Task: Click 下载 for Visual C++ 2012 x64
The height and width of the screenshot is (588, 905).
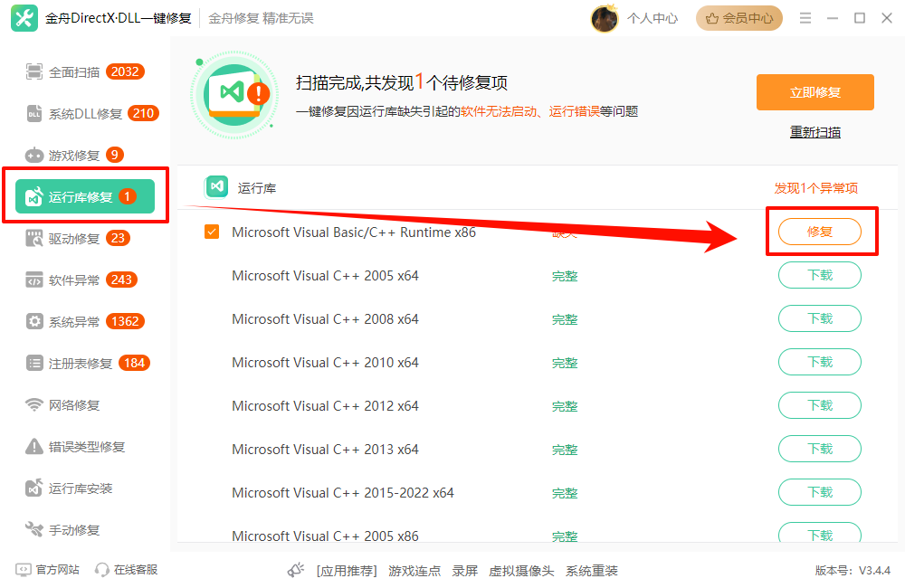Action: coord(820,405)
